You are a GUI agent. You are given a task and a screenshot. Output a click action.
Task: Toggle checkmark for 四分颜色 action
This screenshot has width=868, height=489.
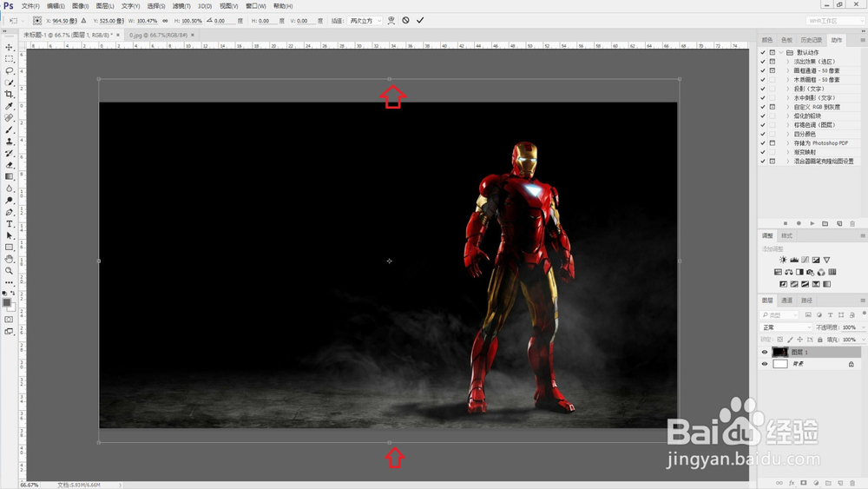[x=763, y=134]
